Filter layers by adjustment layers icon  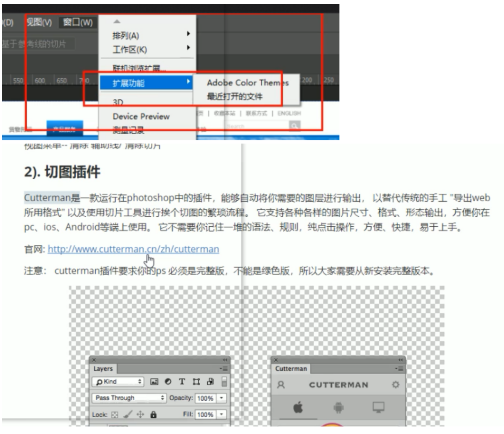click(x=168, y=381)
